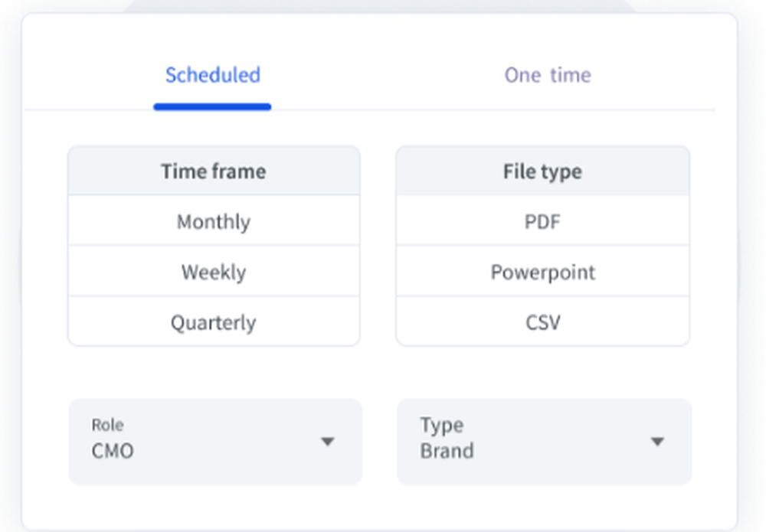Image resolution: width=766 pixels, height=532 pixels.
Task: Select Monthly time frame
Action: pos(213,221)
